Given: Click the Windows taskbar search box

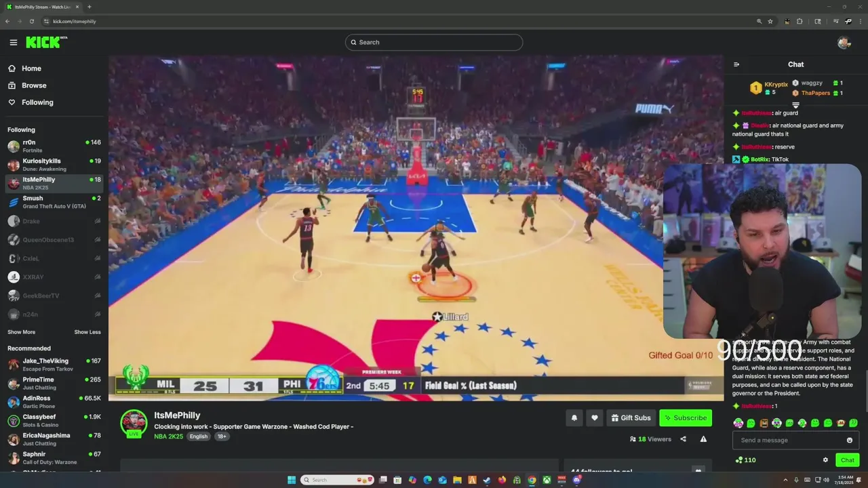Looking at the screenshot, I should tap(338, 480).
